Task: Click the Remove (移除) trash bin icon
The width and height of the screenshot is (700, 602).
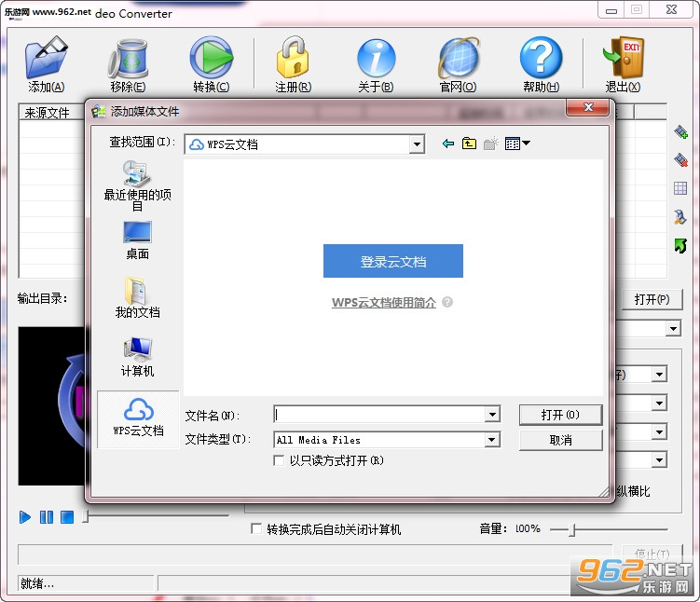Action: (128, 59)
